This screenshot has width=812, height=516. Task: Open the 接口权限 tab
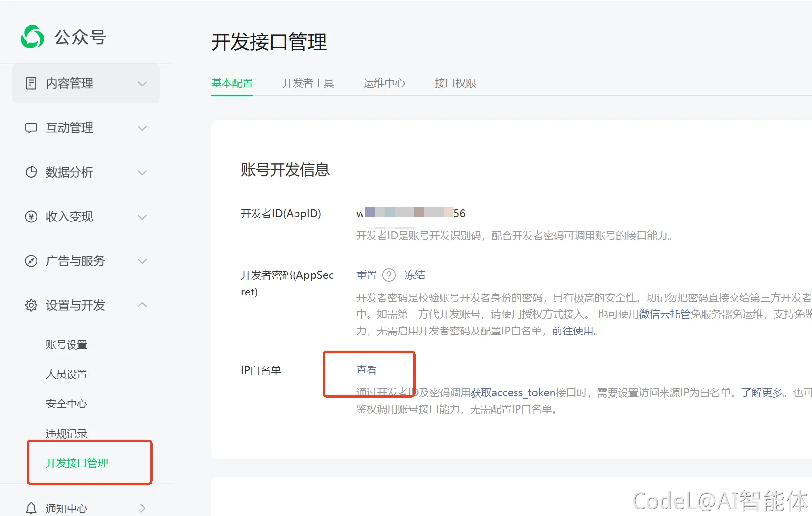coord(455,83)
